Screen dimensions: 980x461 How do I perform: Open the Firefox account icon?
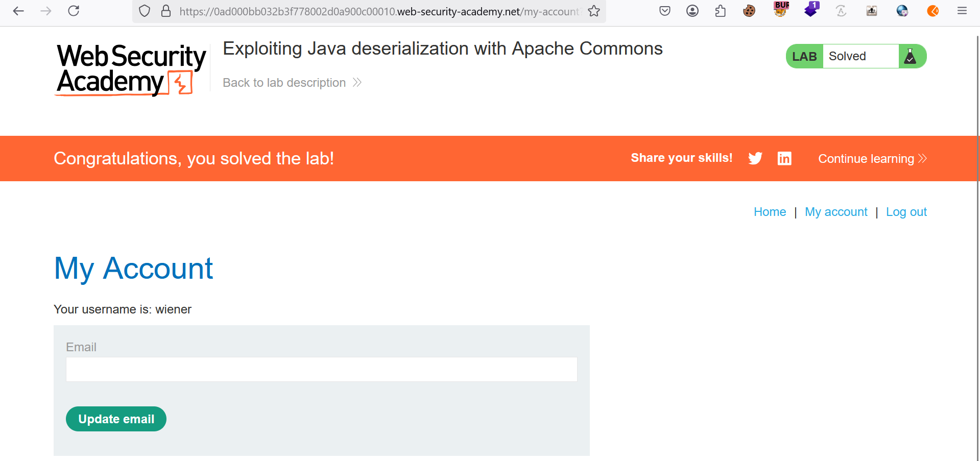pos(692,11)
